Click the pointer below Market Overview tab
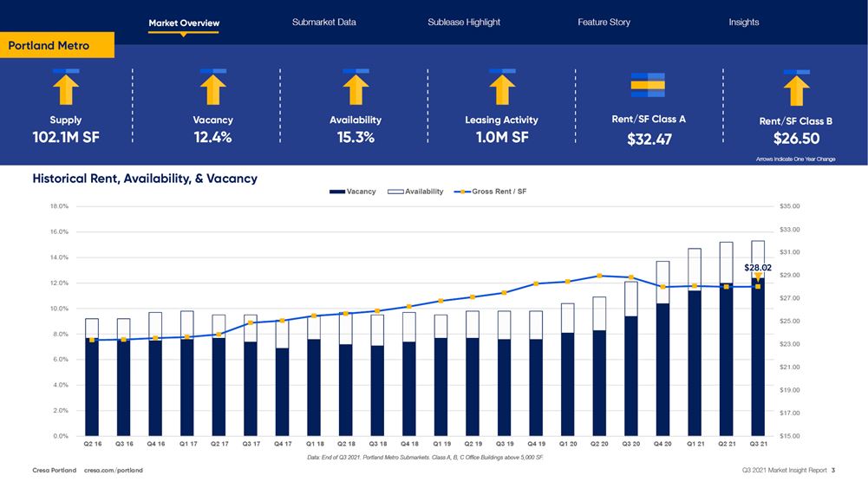The height and width of the screenshot is (488, 868). 183,36
